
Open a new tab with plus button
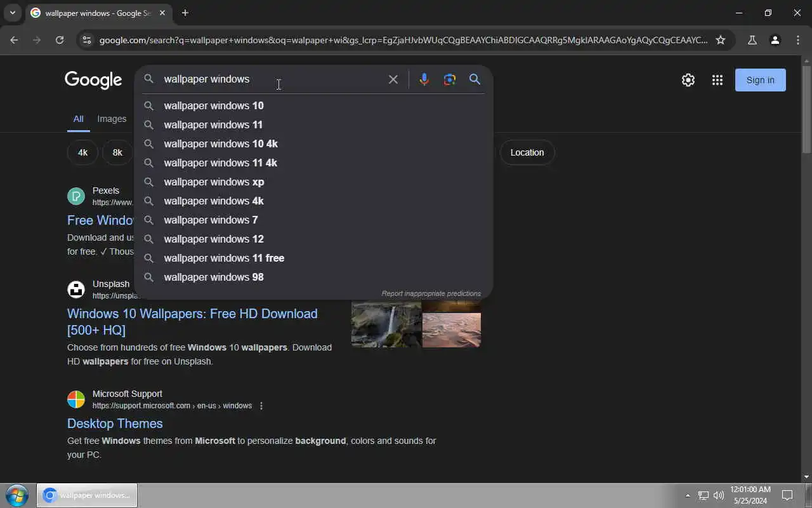point(185,13)
